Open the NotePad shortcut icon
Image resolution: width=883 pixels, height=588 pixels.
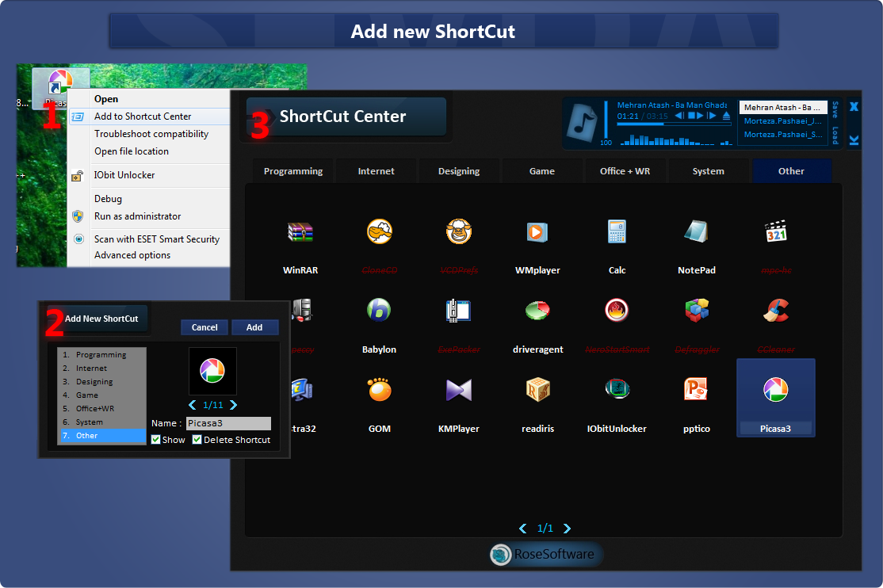[x=696, y=231]
